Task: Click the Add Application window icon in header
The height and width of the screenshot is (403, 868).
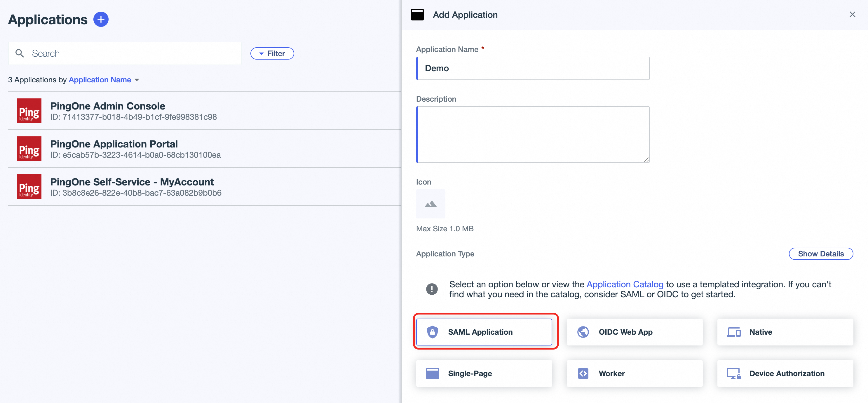Action: coord(417,15)
